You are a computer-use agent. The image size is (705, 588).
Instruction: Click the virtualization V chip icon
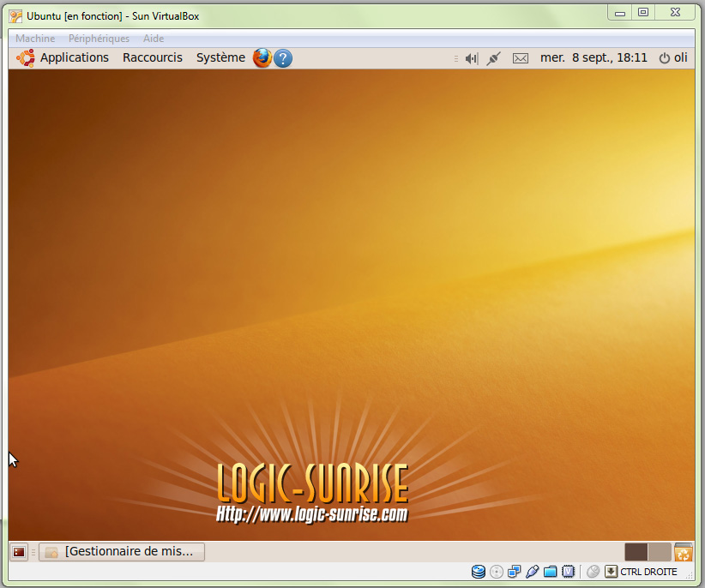tap(569, 572)
